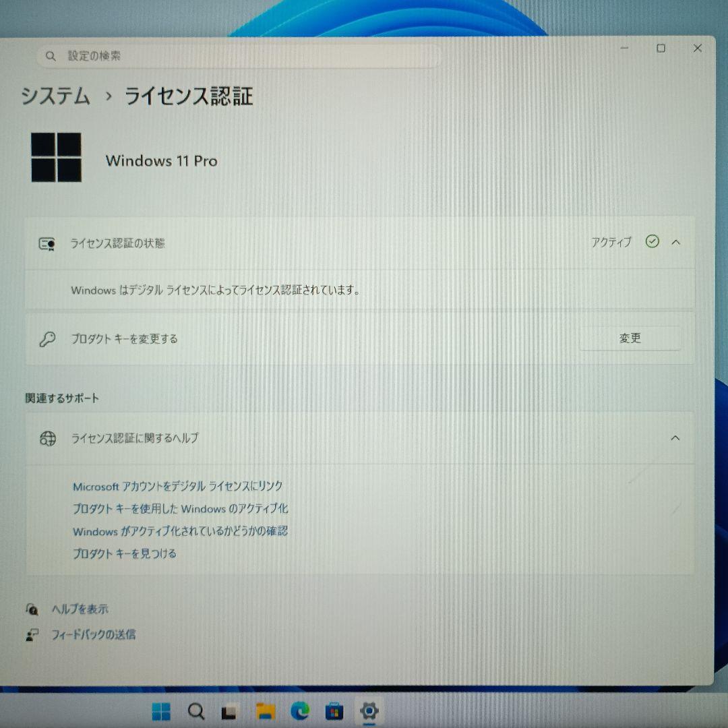Click the Settings gear on the taskbar
728x728 pixels.
click(x=369, y=710)
